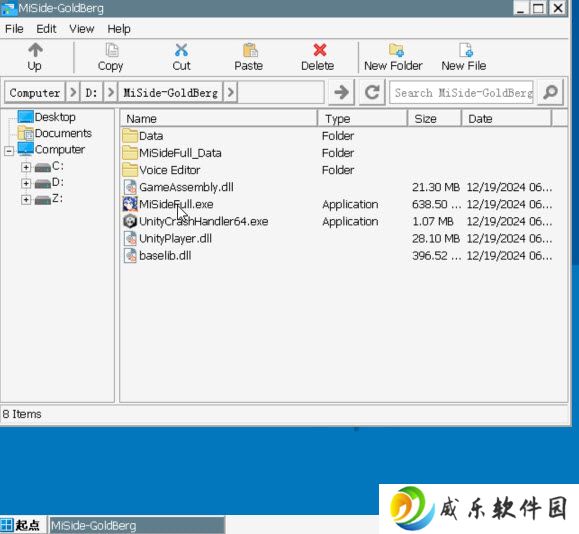579x534 pixels.
Task: Expand the Z: drive node
Action: (x=26, y=200)
